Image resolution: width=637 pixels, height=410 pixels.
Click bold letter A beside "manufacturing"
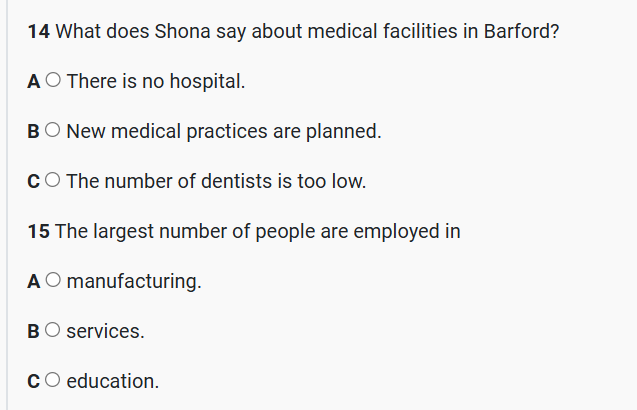point(35,282)
